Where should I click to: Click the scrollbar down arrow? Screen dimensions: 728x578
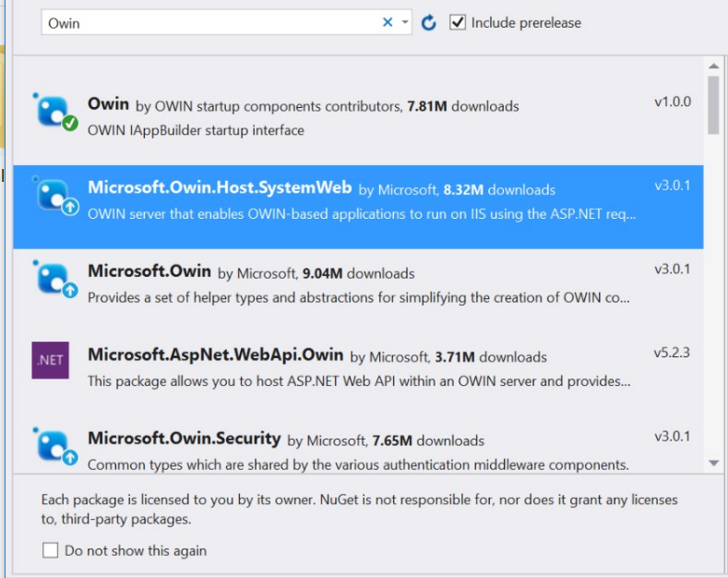pyautogui.click(x=713, y=463)
